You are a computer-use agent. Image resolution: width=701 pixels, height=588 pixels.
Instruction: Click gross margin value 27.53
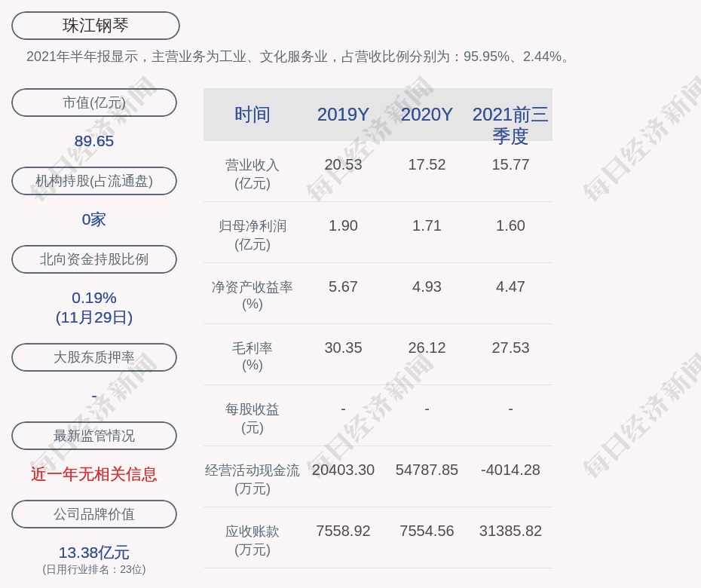510,348
